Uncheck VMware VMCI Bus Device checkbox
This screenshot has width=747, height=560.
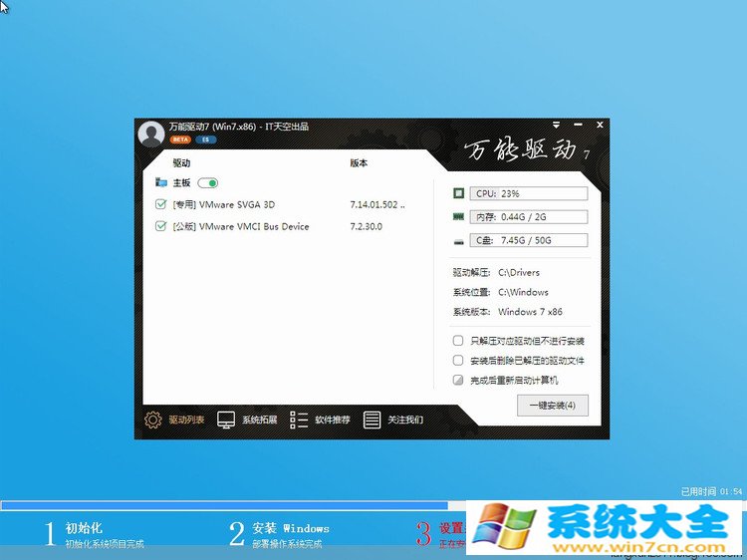click(x=161, y=226)
